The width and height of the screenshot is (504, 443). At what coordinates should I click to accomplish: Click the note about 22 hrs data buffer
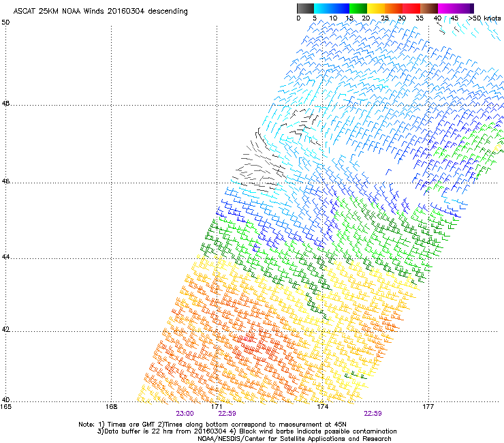coord(247,431)
